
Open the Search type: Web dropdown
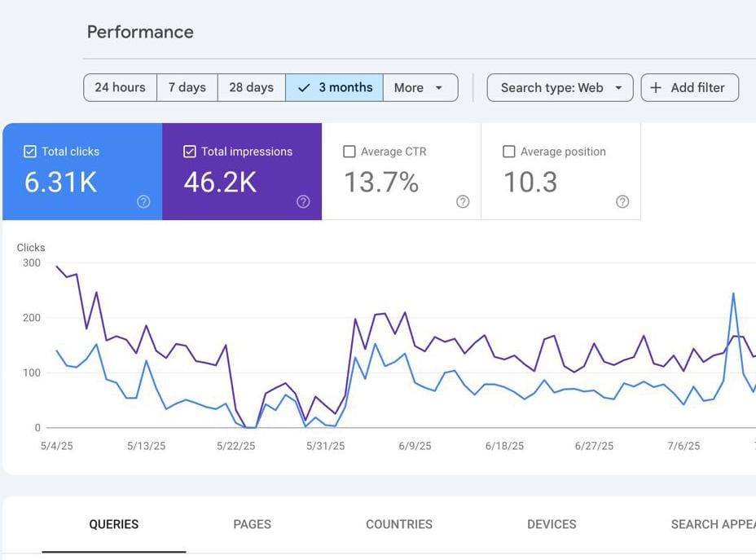tap(560, 88)
